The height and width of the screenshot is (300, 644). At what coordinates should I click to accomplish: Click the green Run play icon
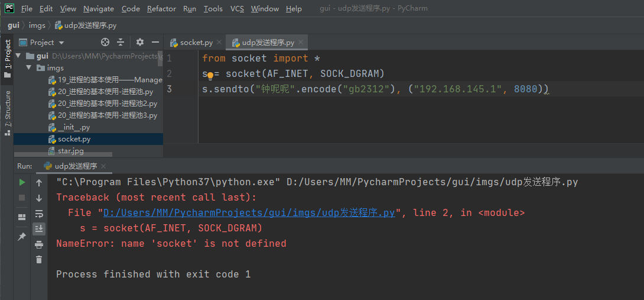[22, 182]
